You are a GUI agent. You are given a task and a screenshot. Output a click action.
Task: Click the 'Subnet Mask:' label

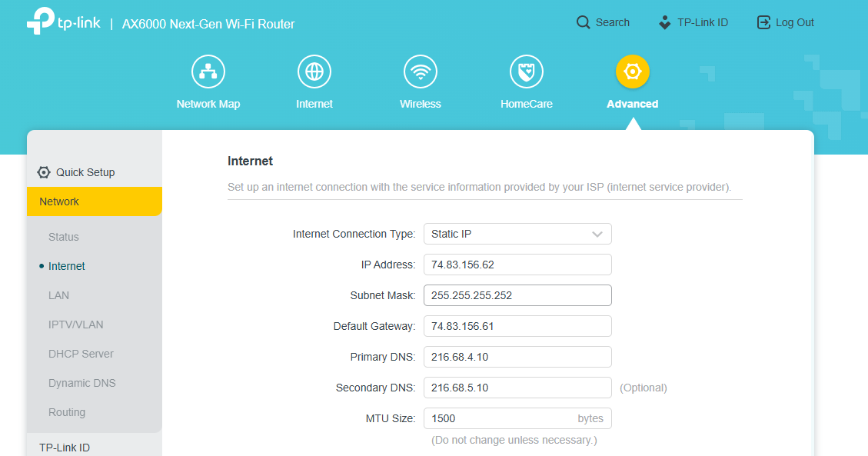pyautogui.click(x=383, y=295)
